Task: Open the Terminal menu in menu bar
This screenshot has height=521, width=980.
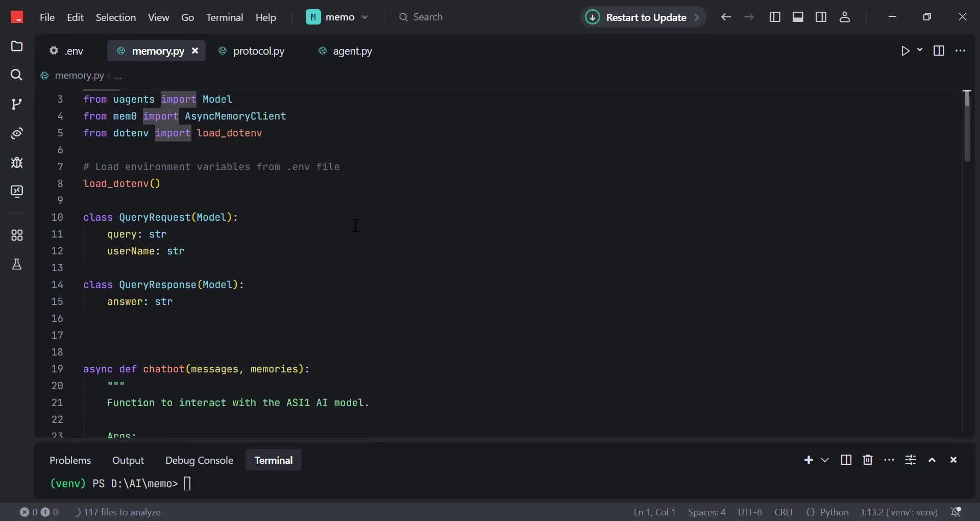Action: coord(224,17)
